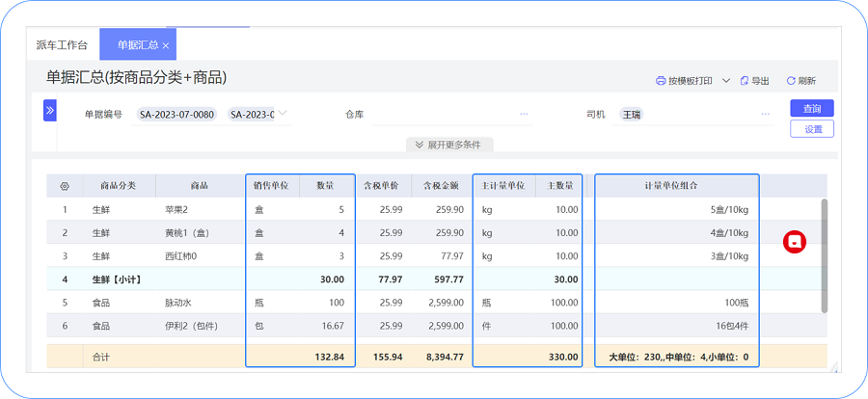Click the red circular record icon
Viewport: 868px width, 399px height.
pyautogui.click(x=794, y=242)
